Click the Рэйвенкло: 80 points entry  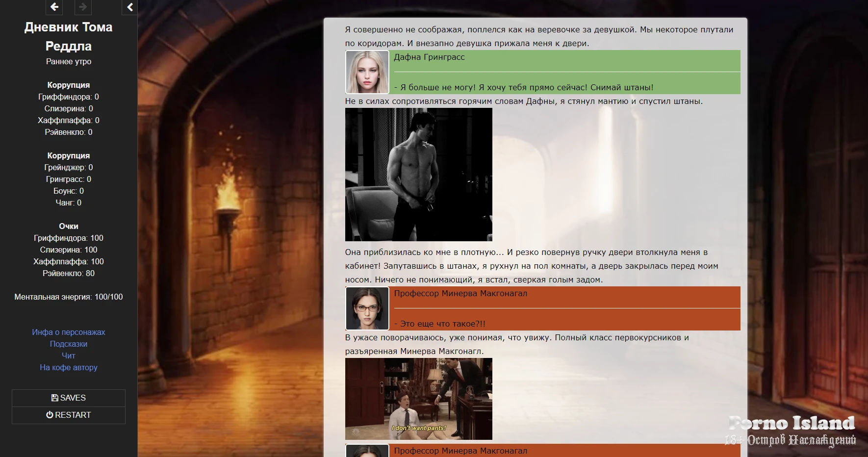[x=69, y=273]
